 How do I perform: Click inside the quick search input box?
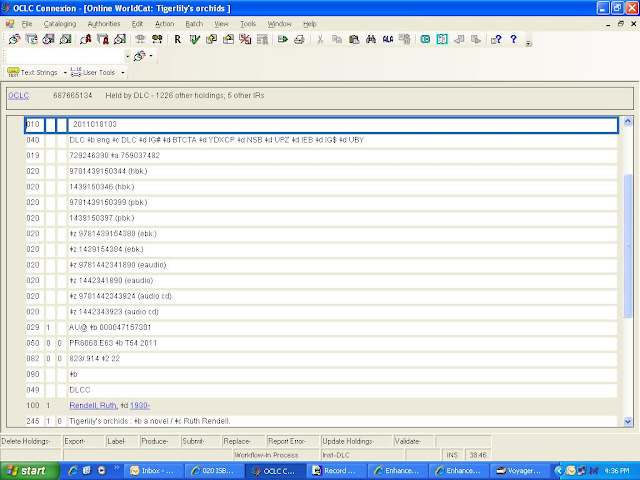tap(65, 56)
